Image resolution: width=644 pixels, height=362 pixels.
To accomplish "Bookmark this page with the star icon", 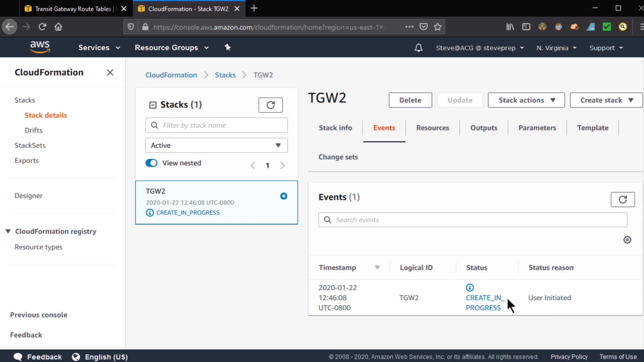I will coord(437,27).
